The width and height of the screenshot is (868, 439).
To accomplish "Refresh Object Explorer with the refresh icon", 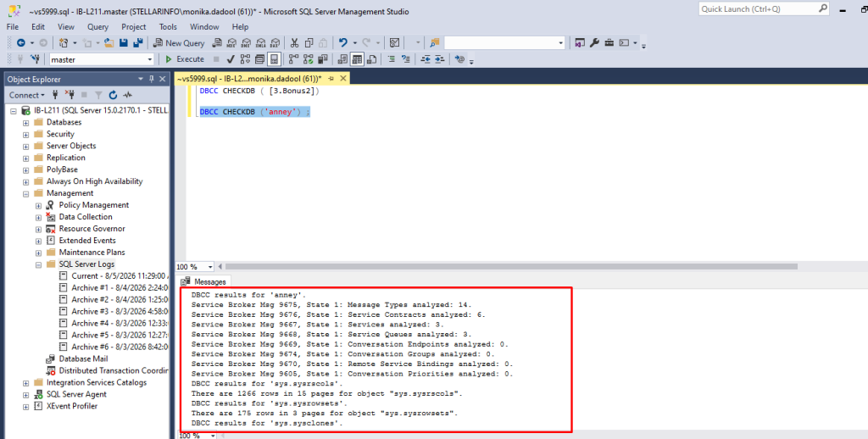I will (x=113, y=95).
